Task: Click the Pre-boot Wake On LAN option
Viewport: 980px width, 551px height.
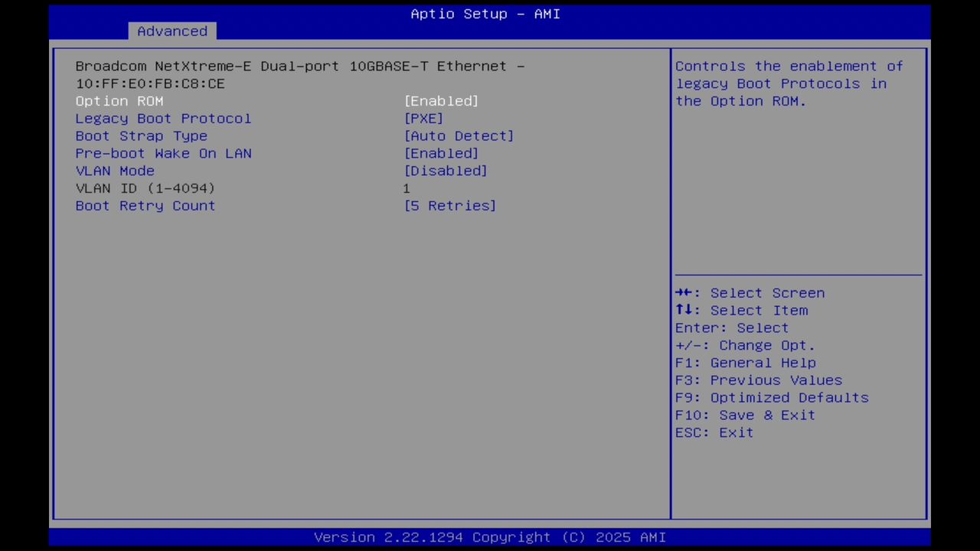Action: point(163,153)
